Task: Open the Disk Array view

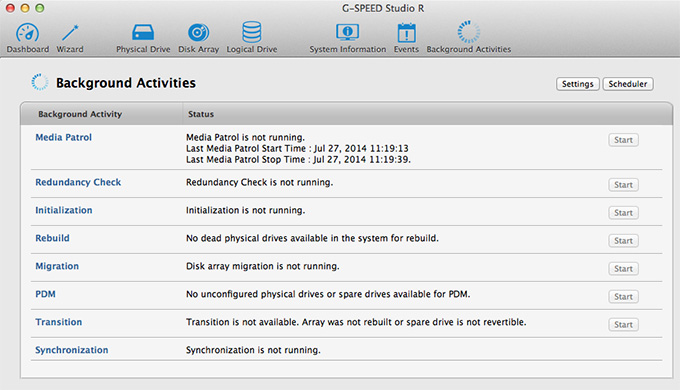Action: pyautogui.click(x=199, y=38)
